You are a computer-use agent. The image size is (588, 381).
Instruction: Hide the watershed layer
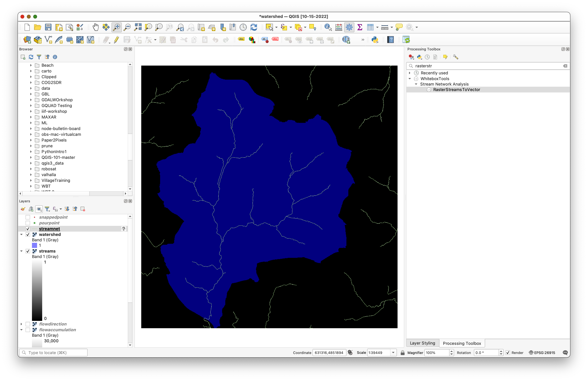[28, 234]
